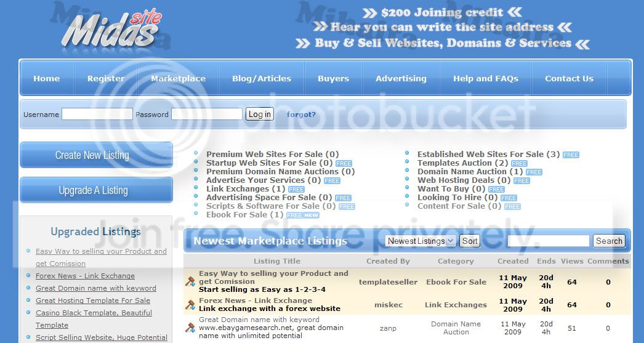Open sidebar link Forex News - Link Exchange

point(85,276)
